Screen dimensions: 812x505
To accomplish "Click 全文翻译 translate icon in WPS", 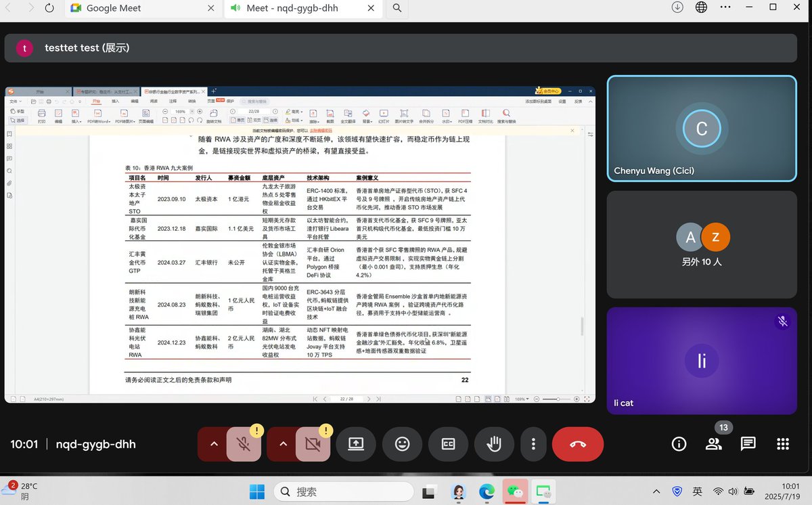I will coord(348,116).
